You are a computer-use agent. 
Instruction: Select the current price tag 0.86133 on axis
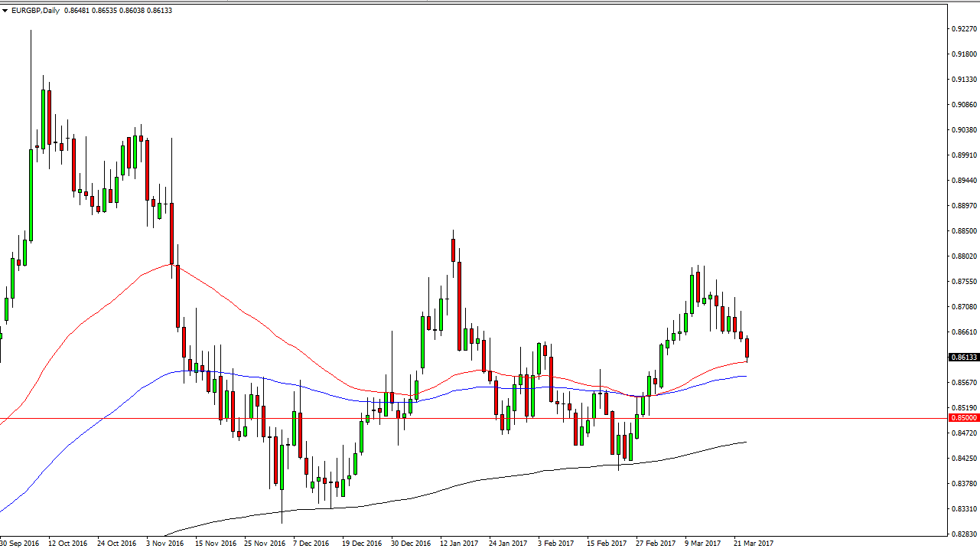pos(963,358)
